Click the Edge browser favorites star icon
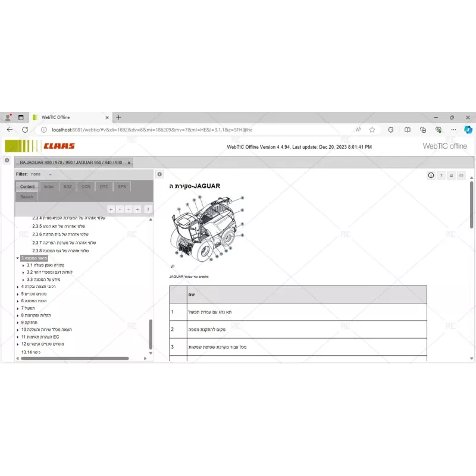476x476 pixels. (371, 129)
